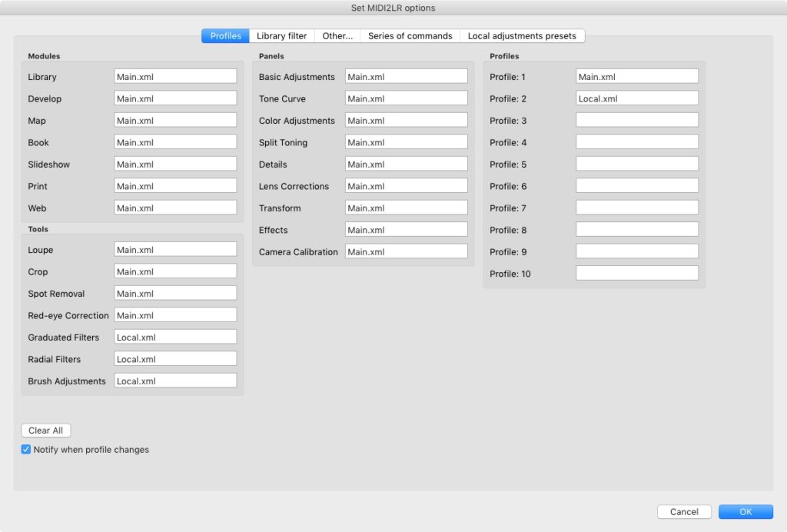Click the Profile: 2 field containing Local.xml
787x532 pixels.
(x=636, y=98)
